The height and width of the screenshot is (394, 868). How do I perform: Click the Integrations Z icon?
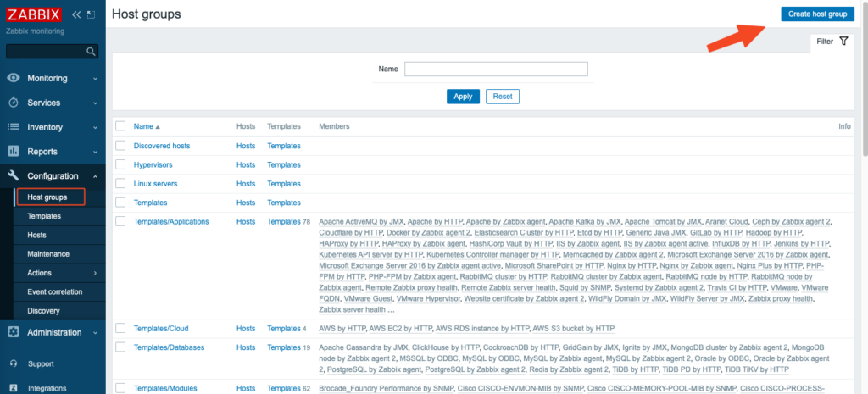[x=14, y=388]
